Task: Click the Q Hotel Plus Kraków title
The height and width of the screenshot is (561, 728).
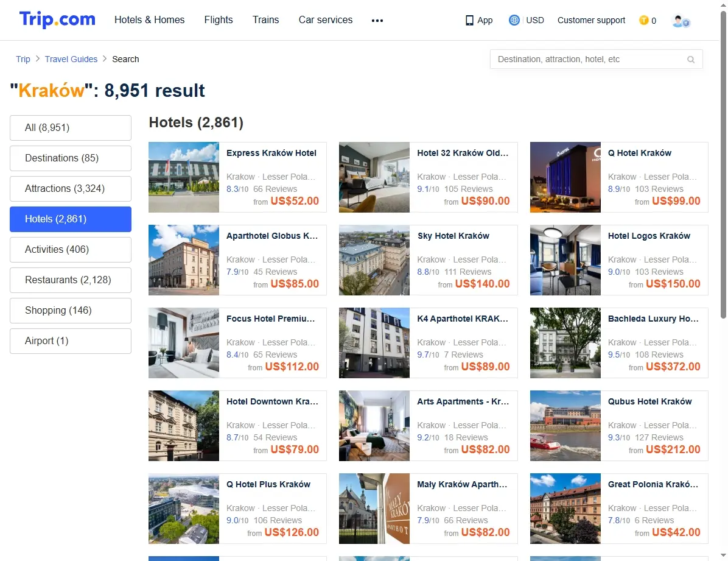Action: click(x=268, y=484)
